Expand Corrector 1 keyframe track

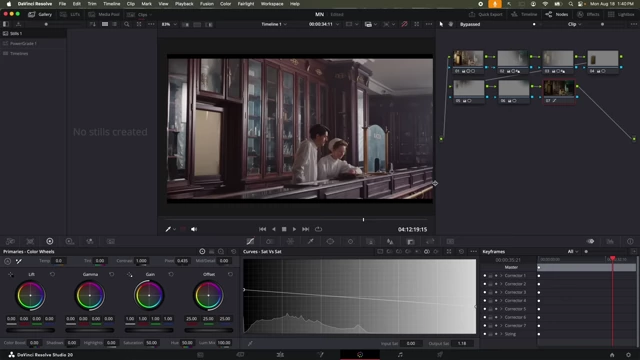point(501,276)
